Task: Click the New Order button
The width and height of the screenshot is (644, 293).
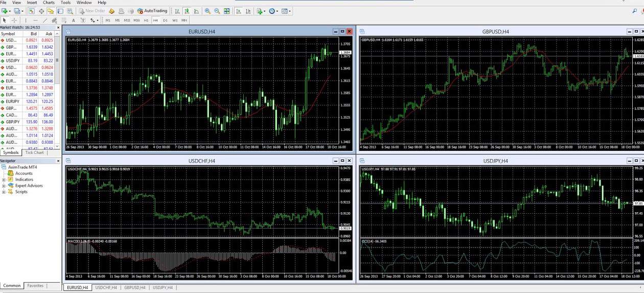Action: click(93, 11)
